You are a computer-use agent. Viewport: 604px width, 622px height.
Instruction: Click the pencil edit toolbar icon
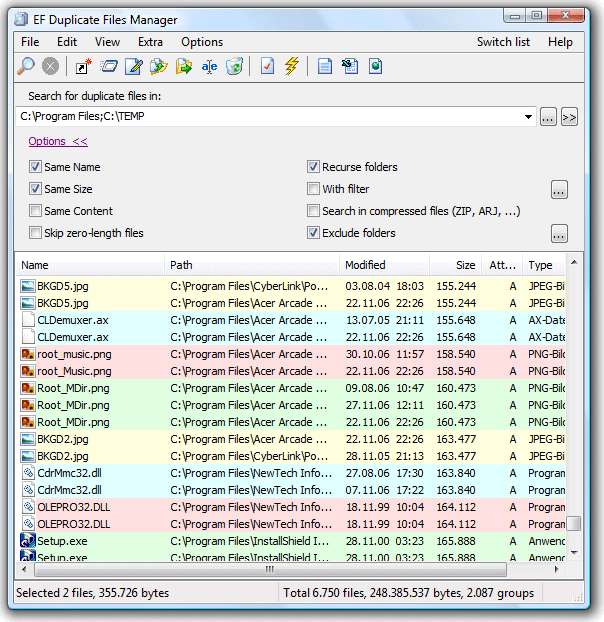click(134, 66)
